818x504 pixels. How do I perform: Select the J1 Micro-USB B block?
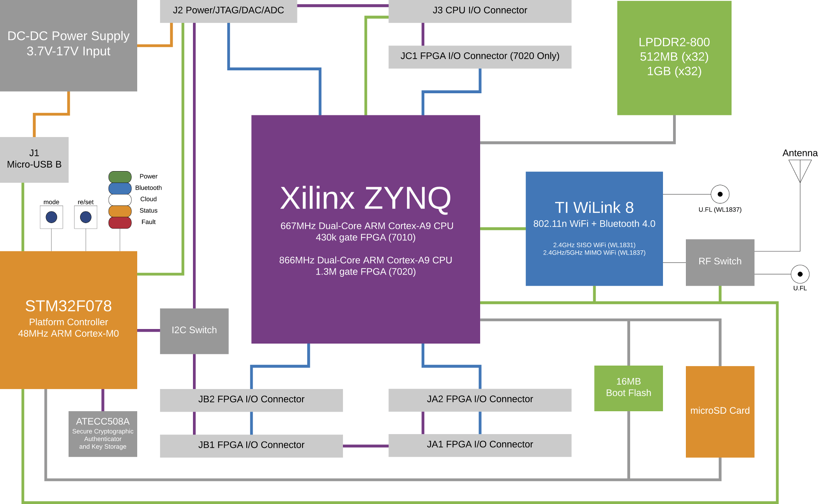(34, 160)
